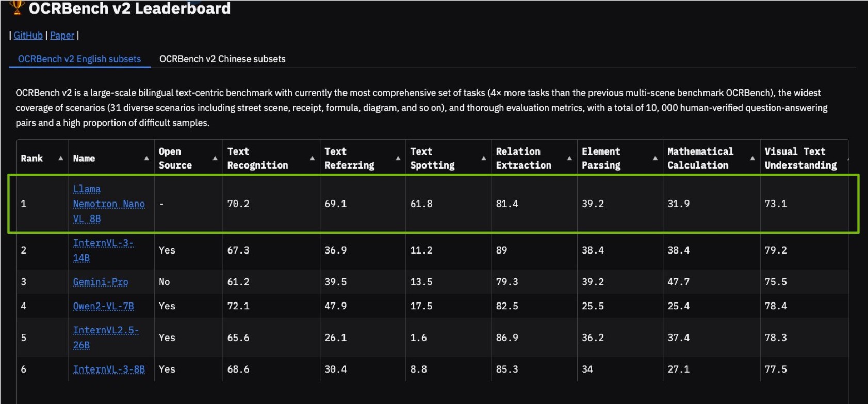Sort by Name column arrow

pos(146,158)
